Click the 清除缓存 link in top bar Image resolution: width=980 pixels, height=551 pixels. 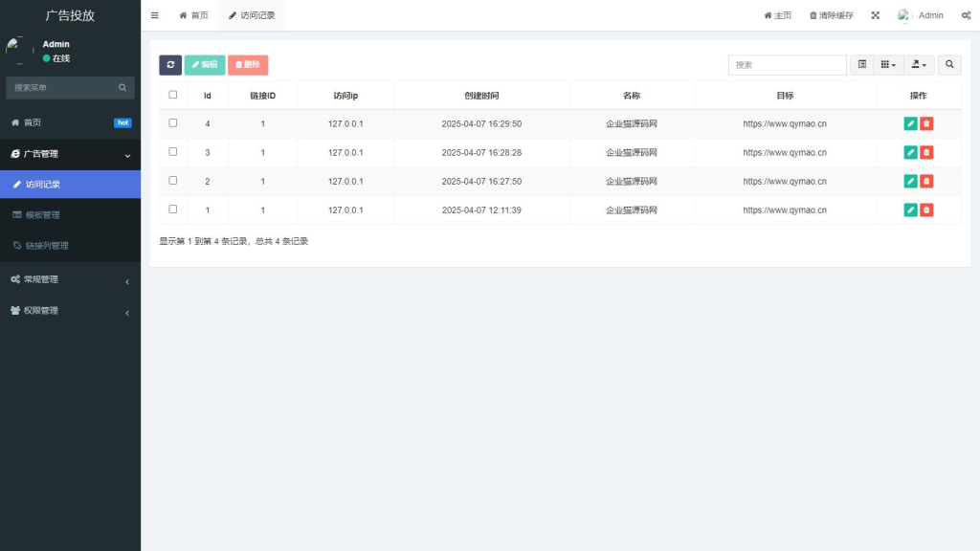point(831,15)
